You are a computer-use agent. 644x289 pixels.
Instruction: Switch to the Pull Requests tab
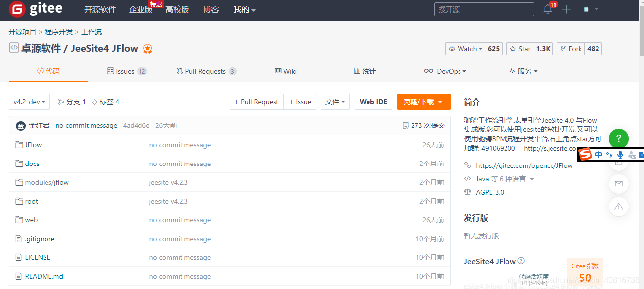pos(207,71)
